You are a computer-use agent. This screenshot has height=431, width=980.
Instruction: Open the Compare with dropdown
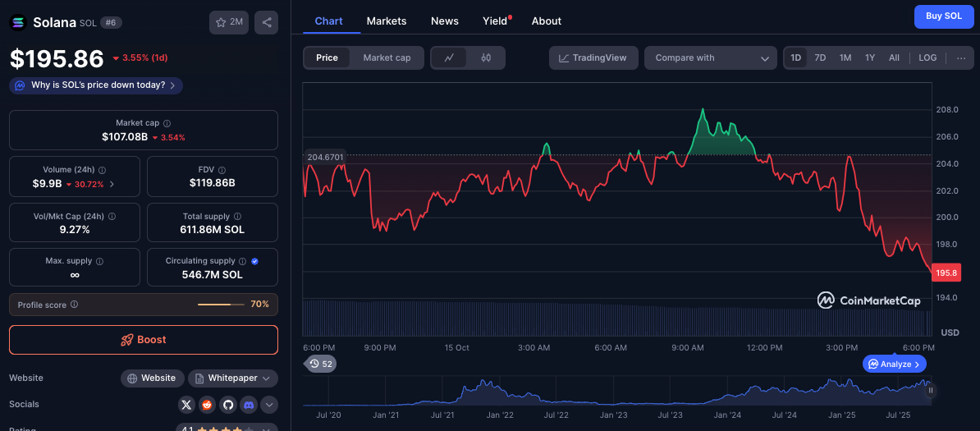tap(710, 57)
